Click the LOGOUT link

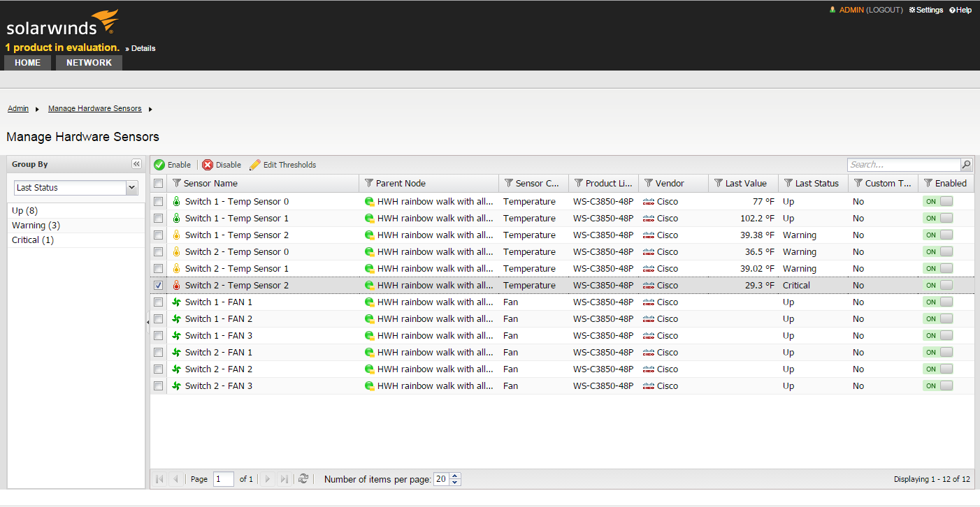884,10
